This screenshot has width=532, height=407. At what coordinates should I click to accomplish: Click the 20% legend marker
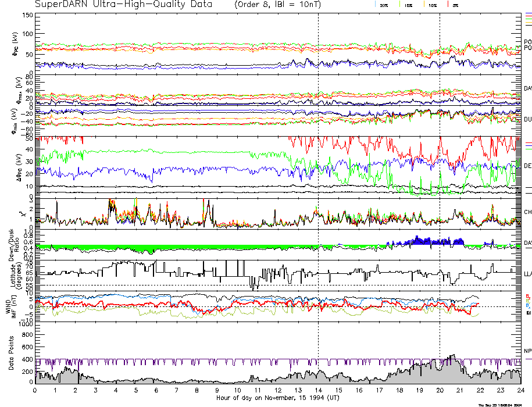[x=383, y=5]
